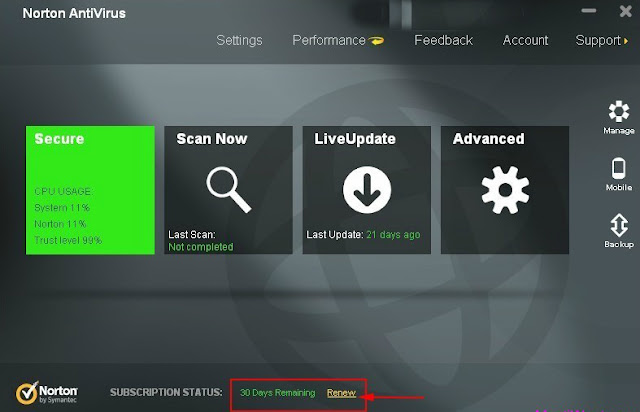Click the LiveUpdate download arrow icon

pos(367,189)
